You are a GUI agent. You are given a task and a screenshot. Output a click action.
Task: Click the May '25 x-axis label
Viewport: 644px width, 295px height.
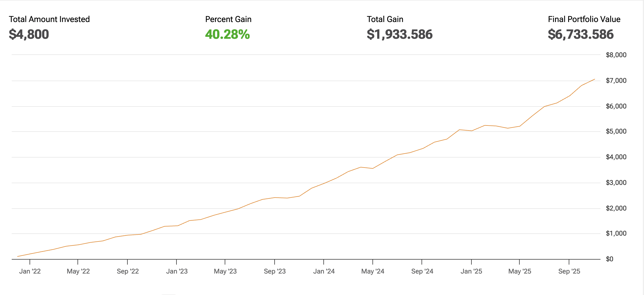click(x=520, y=271)
